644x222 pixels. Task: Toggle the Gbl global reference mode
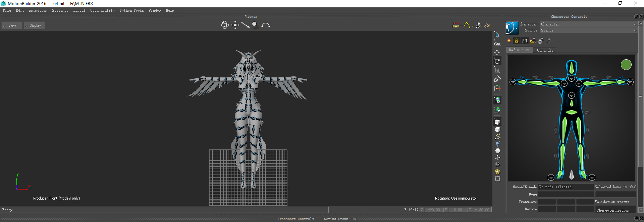(x=497, y=44)
